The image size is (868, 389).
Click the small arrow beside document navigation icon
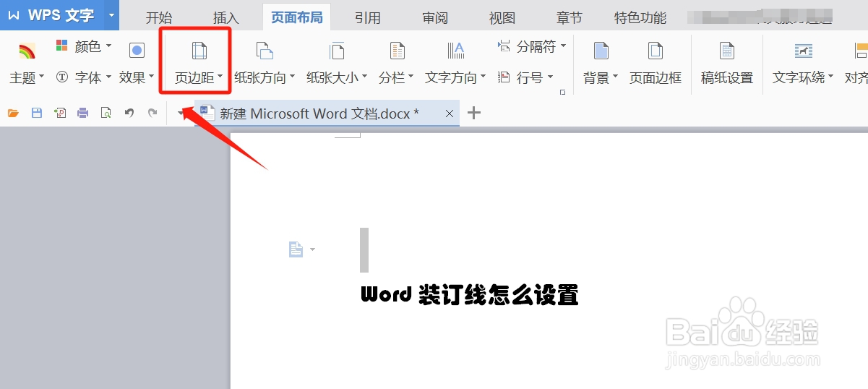[x=312, y=249]
